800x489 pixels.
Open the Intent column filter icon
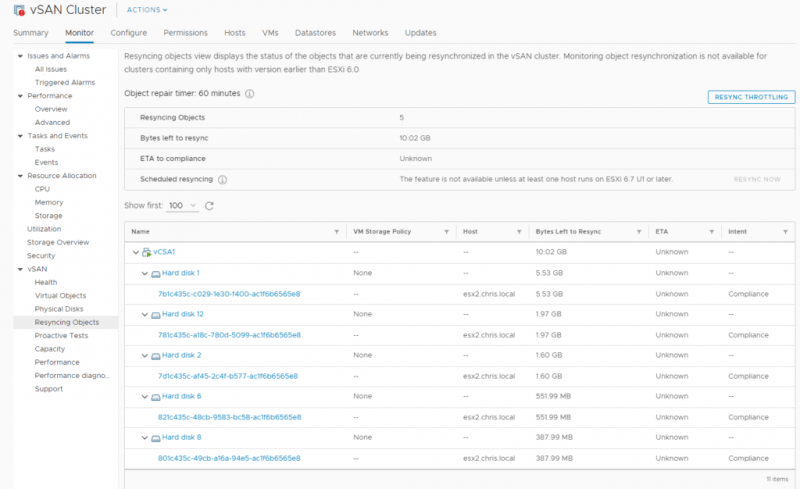coord(785,232)
